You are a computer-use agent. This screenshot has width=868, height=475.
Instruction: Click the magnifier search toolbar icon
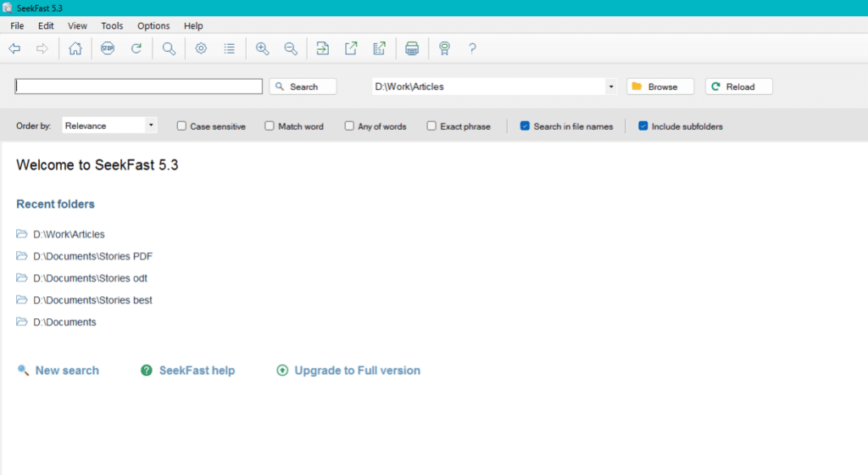pos(169,48)
